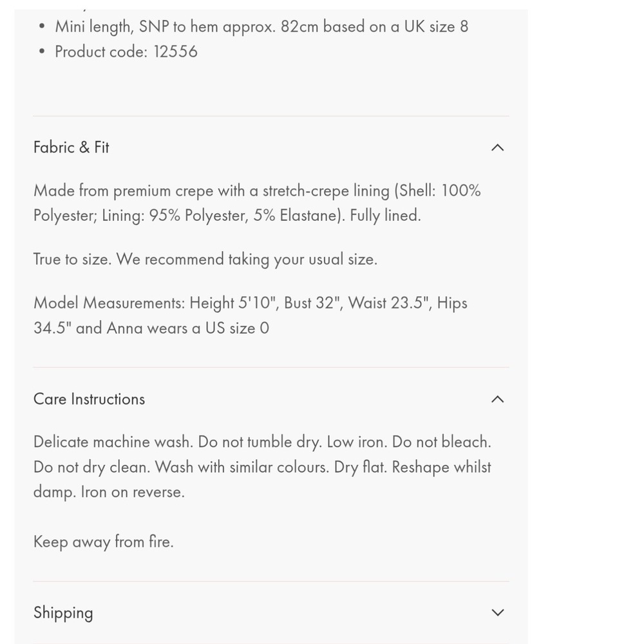The height and width of the screenshot is (644, 644).
Task: Click the Keep away from fire text
Action: [104, 542]
